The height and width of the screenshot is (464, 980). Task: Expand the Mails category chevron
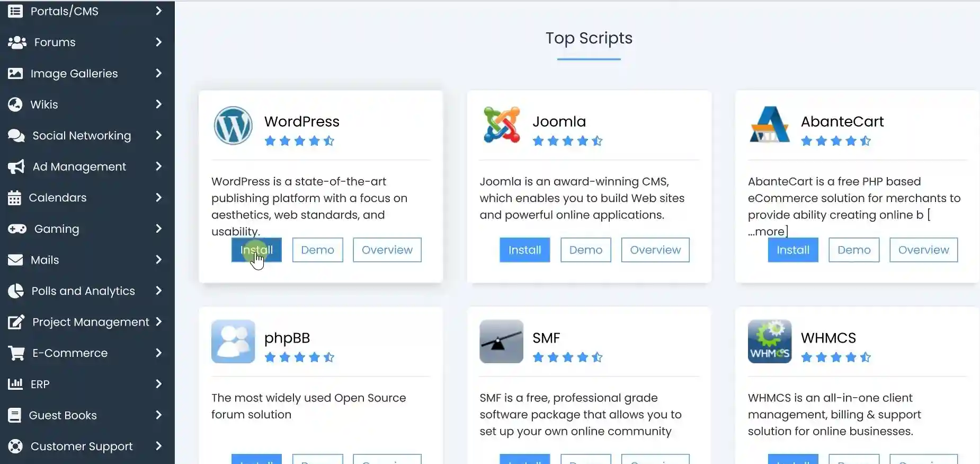(x=158, y=259)
